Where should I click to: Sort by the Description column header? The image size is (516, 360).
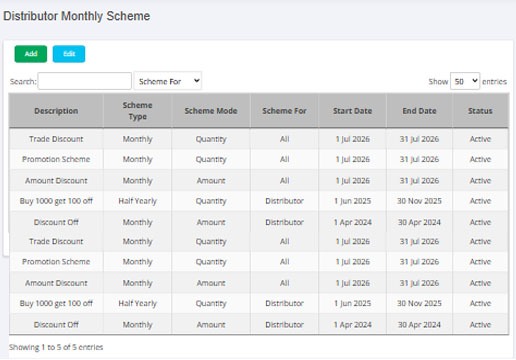[56, 111]
